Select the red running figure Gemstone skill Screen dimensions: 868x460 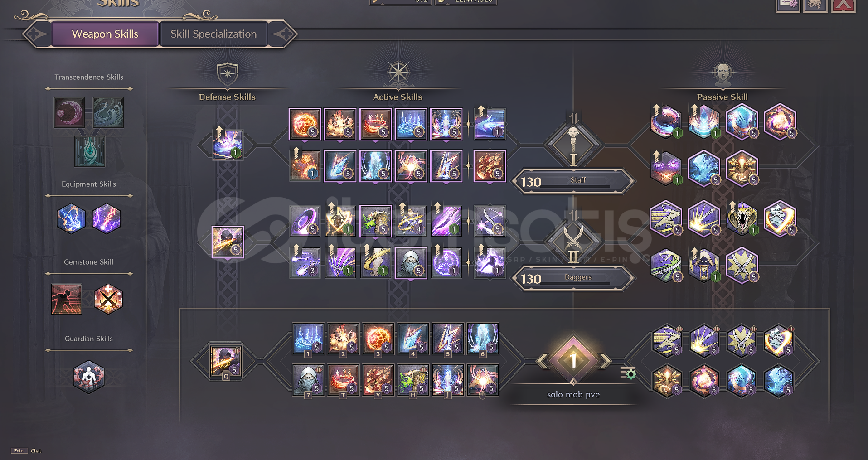67,299
